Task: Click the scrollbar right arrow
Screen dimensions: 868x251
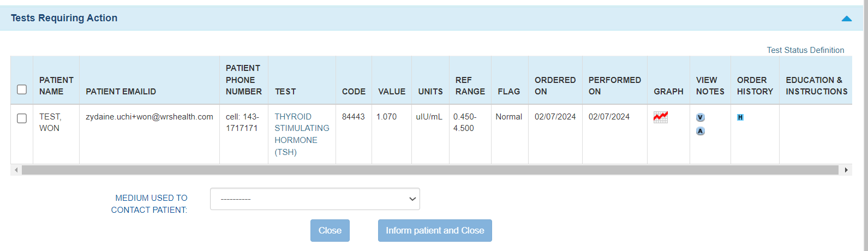Action: click(x=846, y=170)
